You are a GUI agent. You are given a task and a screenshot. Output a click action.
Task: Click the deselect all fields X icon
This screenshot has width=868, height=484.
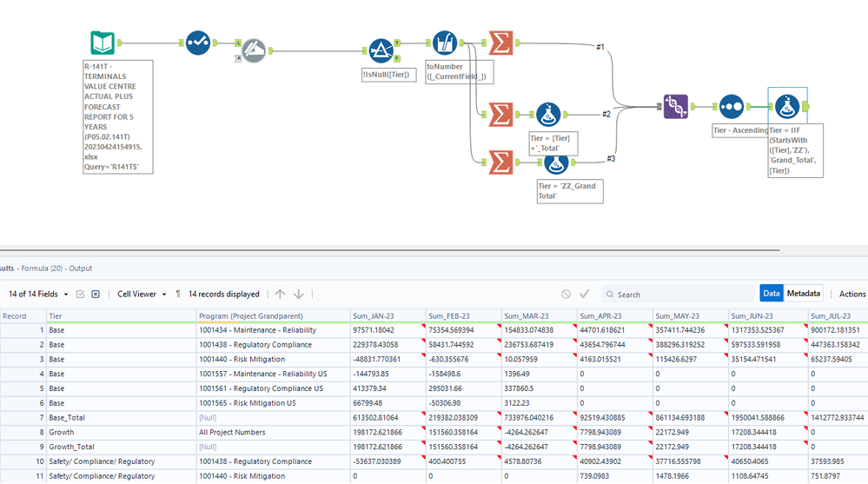(96, 294)
